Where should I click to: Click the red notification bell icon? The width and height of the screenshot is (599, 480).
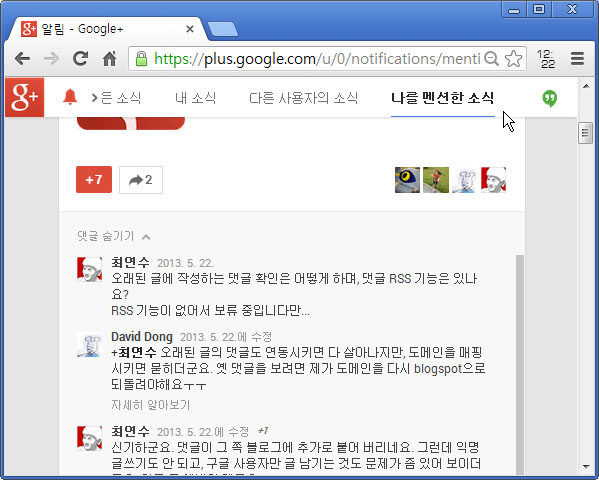click(x=70, y=97)
